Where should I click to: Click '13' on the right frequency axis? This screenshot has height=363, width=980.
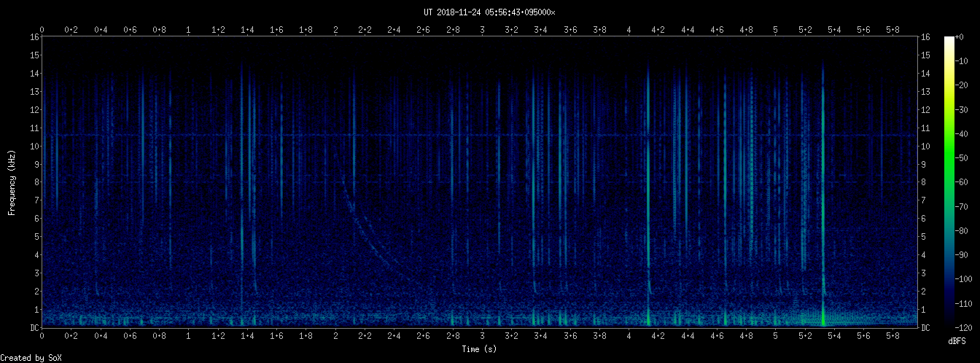[926, 91]
